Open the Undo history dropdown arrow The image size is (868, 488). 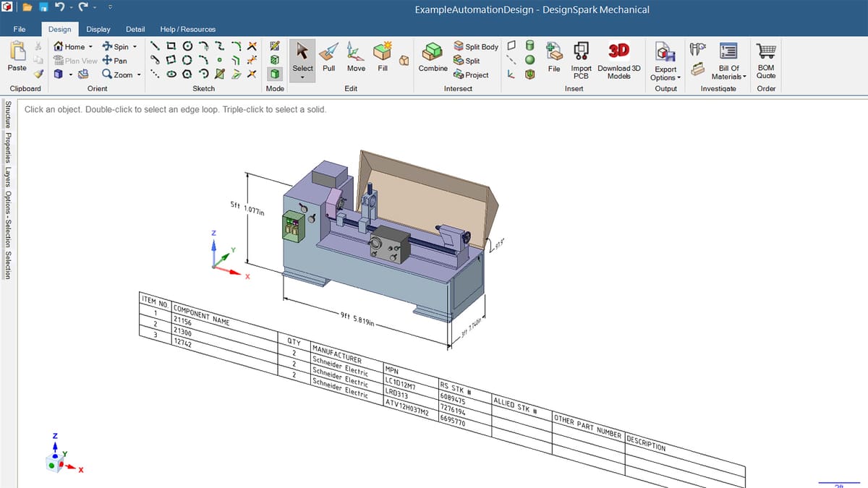(71, 8)
